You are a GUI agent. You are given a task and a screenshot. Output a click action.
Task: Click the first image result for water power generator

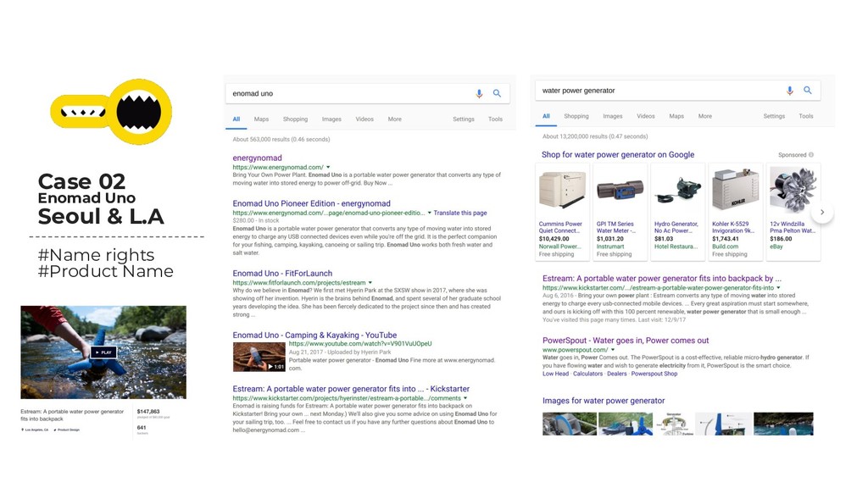570,424
